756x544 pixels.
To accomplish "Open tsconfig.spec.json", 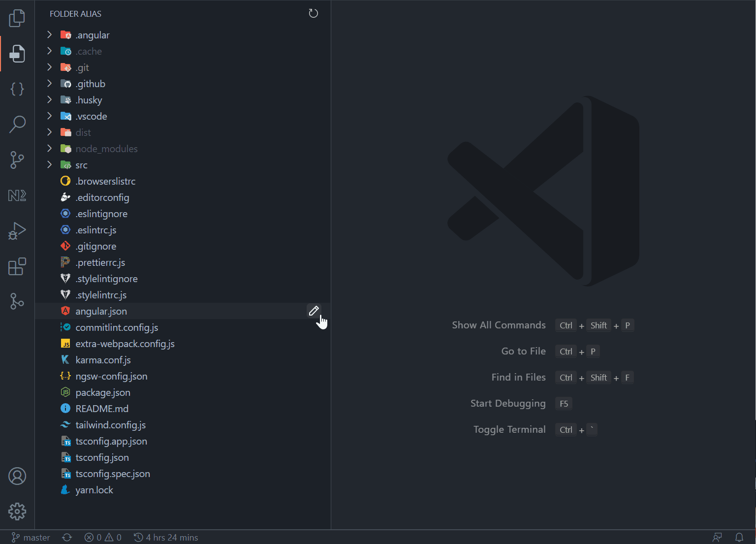I will point(183,474).
